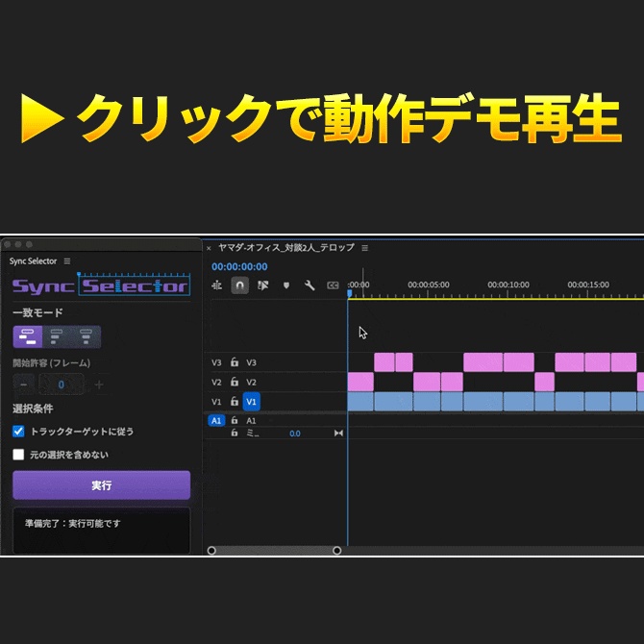Open timeline display settings wrench icon
This screenshot has width=644, height=644.
[310, 285]
